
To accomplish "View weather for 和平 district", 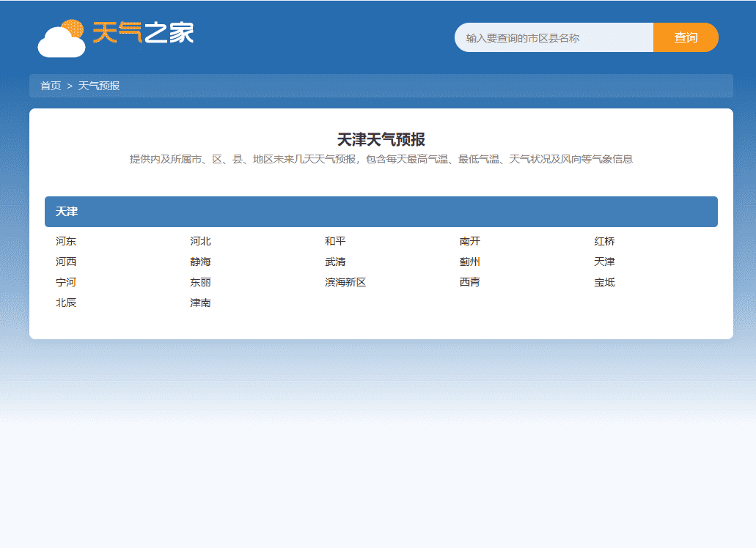I will point(336,241).
